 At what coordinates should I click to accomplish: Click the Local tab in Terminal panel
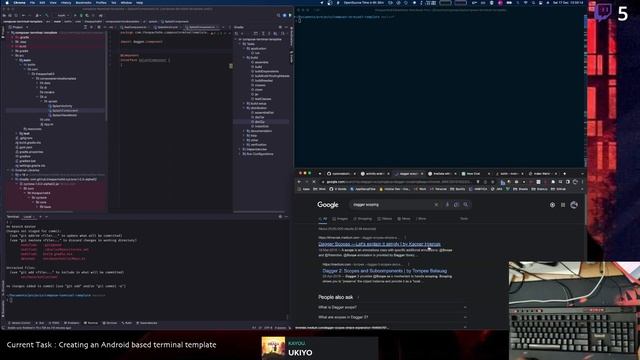(x=28, y=217)
